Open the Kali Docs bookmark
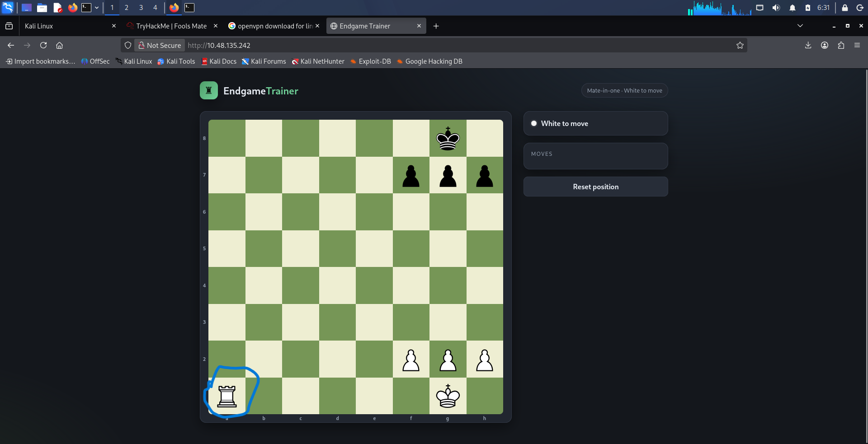 (x=219, y=61)
